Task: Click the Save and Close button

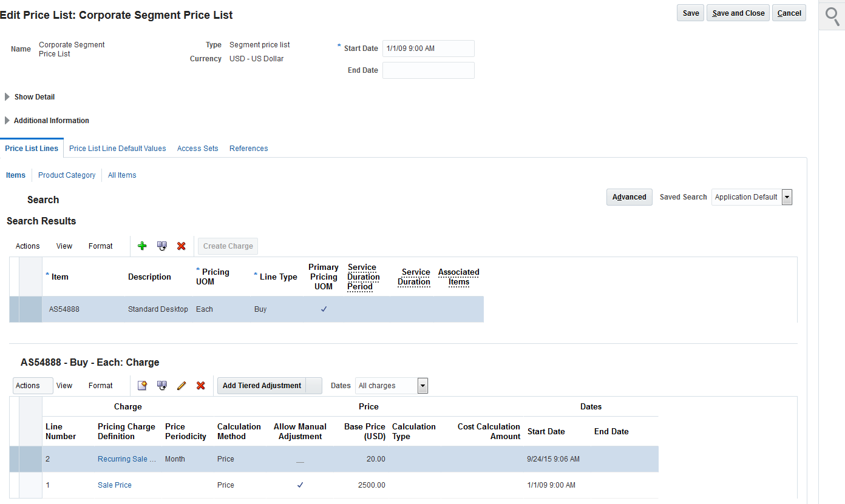Action: (x=738, y=12)
